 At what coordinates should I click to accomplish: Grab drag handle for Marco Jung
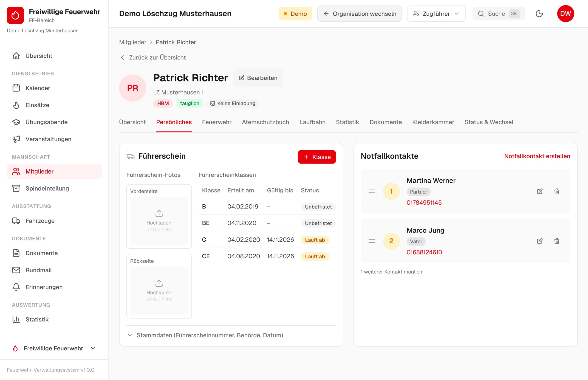pos(371,241)
